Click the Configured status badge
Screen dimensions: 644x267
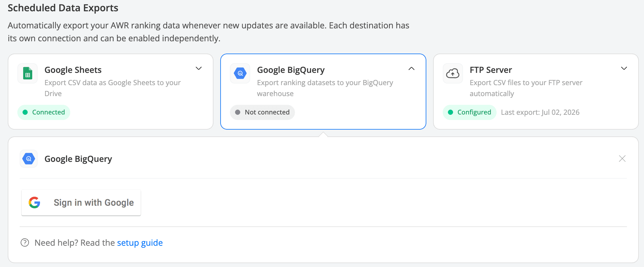(x=469, y=112)
